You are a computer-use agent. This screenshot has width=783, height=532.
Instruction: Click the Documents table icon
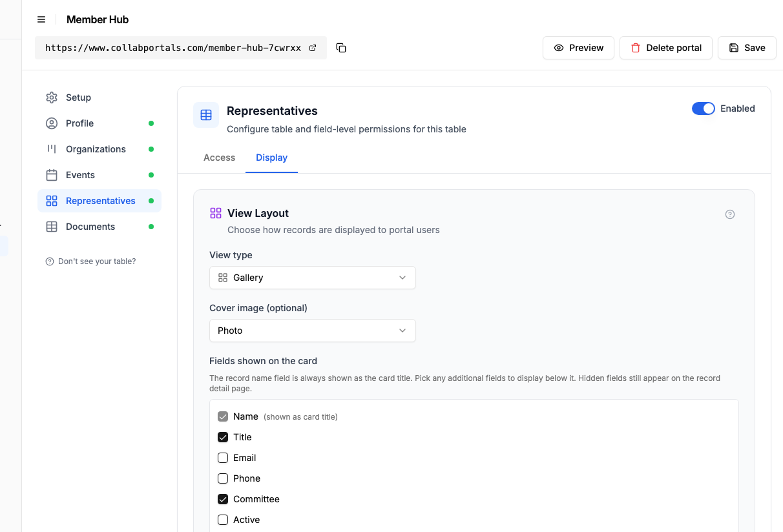52,227
